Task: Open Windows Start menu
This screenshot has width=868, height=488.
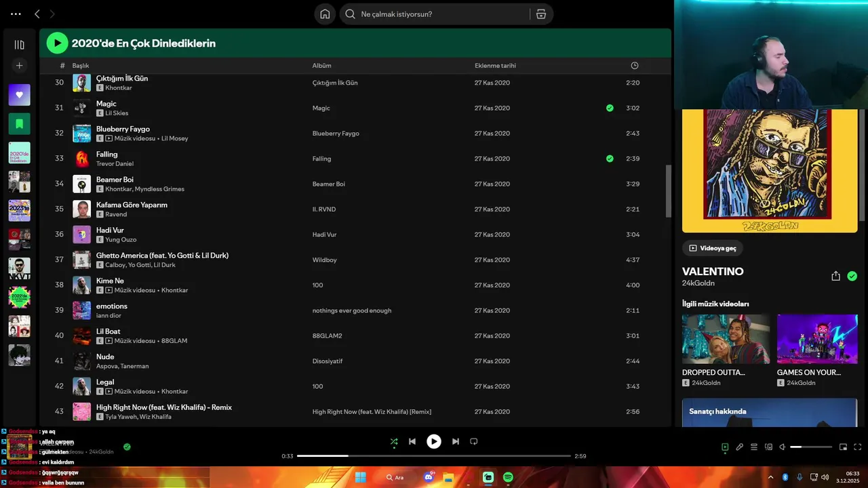Action: pyautogui.click(x=361, y=477)
